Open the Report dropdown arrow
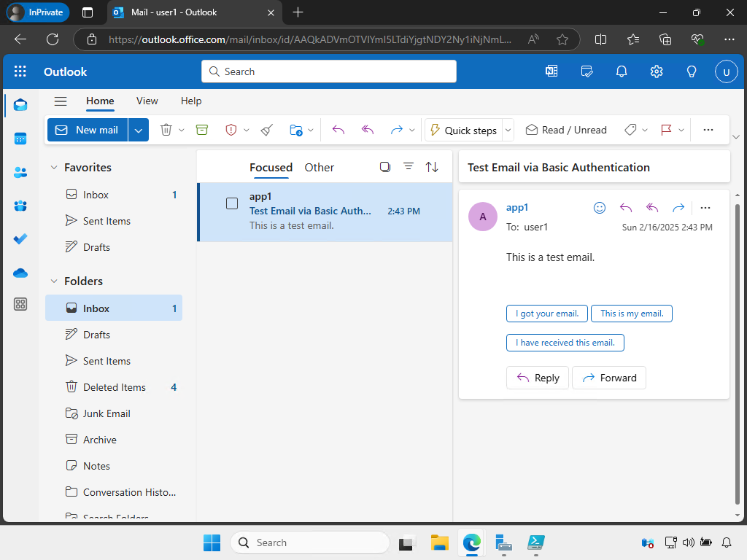The width and height of the screenshot is (747, 560). point(247,130)
